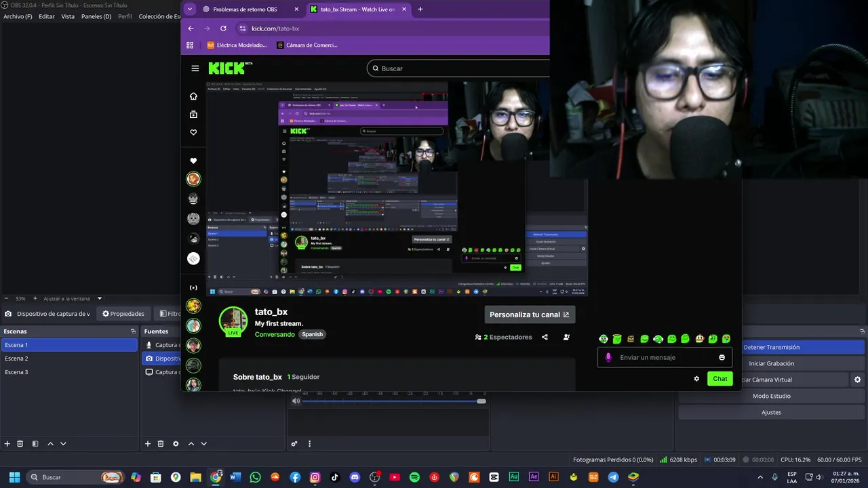Open Vista menu in OBS
Viewport: 868px width, 488px height.
click(68, 16)
